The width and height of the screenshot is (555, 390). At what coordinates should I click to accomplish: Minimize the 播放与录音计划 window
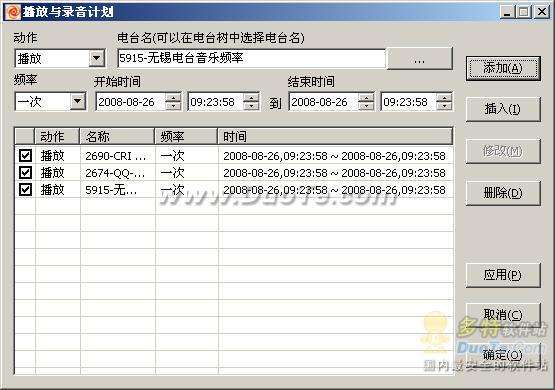(x=507, y=12)
